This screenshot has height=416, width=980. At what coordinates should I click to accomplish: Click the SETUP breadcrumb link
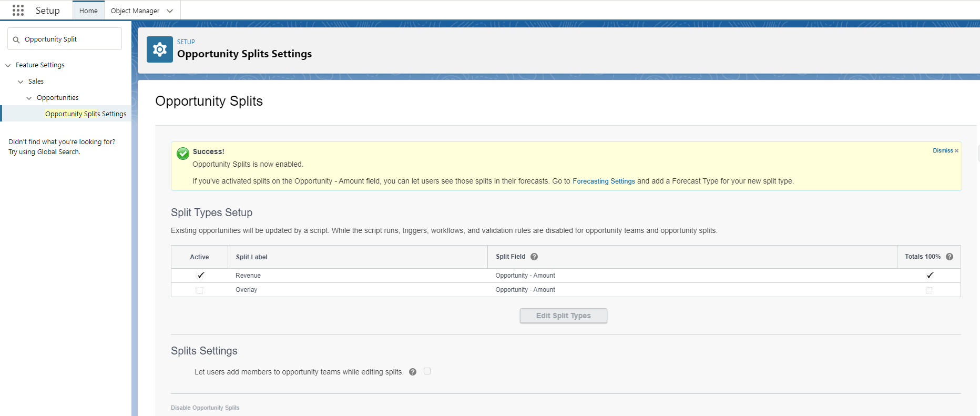point(186,42)
